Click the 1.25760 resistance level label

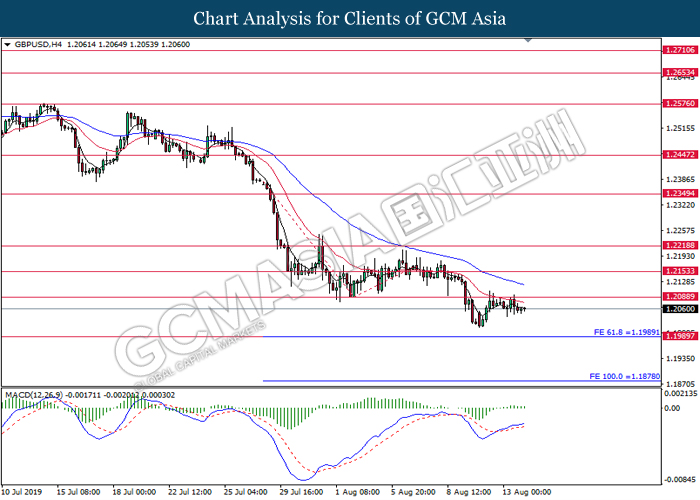680,103
